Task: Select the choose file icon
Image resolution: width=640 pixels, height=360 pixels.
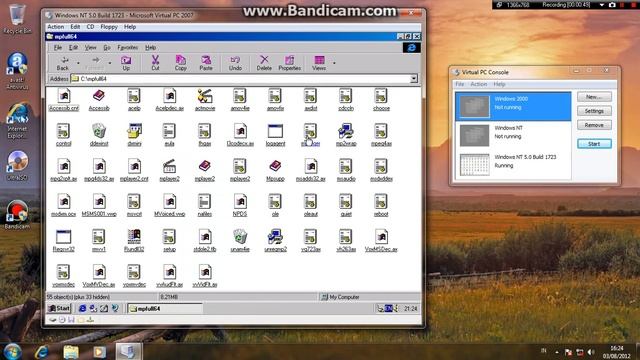Action: click(x=381, y=100)
